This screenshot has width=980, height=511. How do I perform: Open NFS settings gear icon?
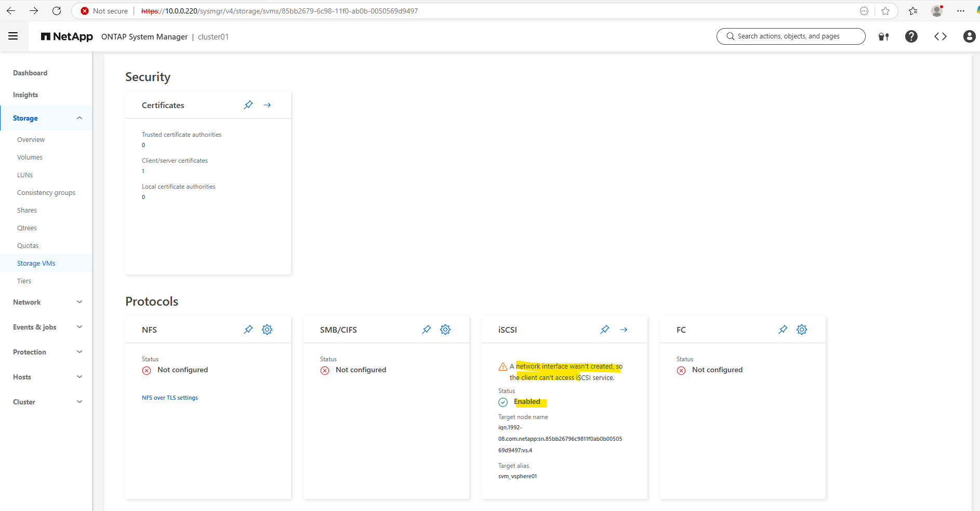[x=267, y=330]
